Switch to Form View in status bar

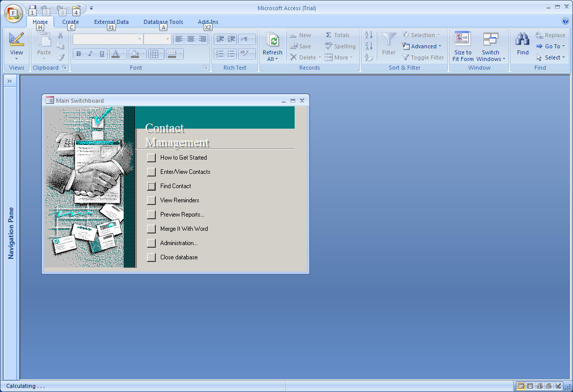pyautogui.click(x=521, y=386)
